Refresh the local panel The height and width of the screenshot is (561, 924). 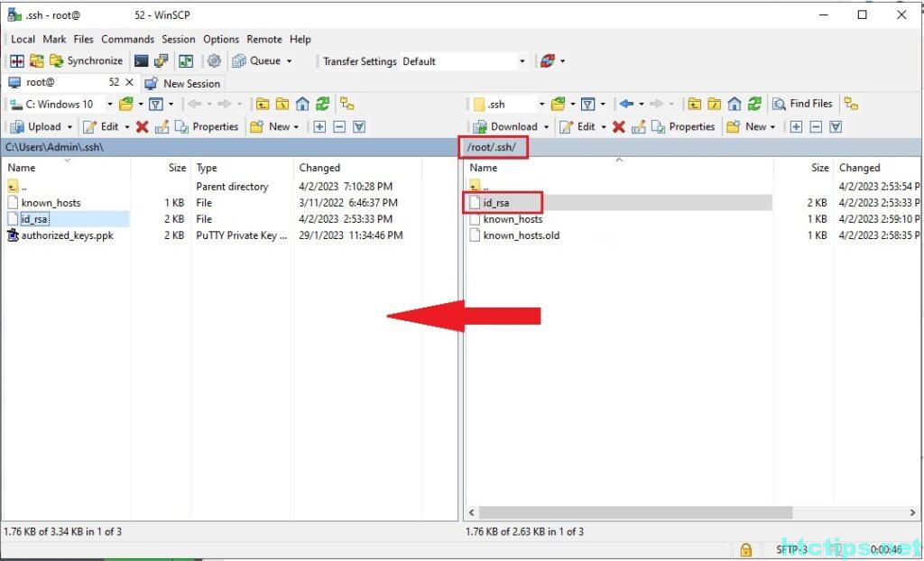point(322,105)
